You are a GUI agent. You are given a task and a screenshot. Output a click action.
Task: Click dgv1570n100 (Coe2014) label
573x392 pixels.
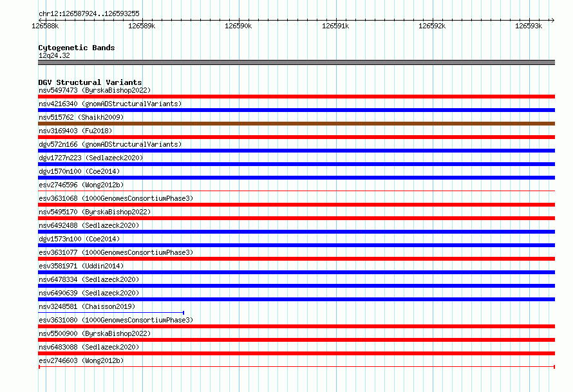(79, 171)
